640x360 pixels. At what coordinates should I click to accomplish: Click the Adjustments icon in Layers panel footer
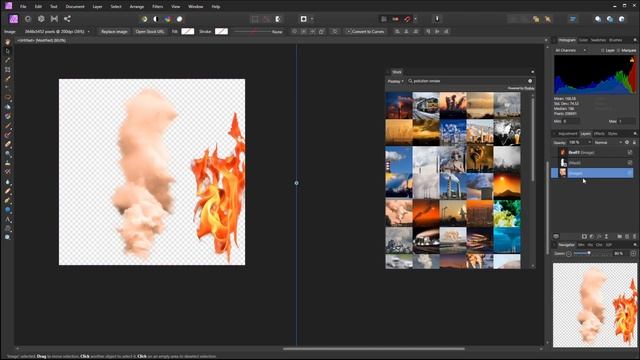coord(591,236)
